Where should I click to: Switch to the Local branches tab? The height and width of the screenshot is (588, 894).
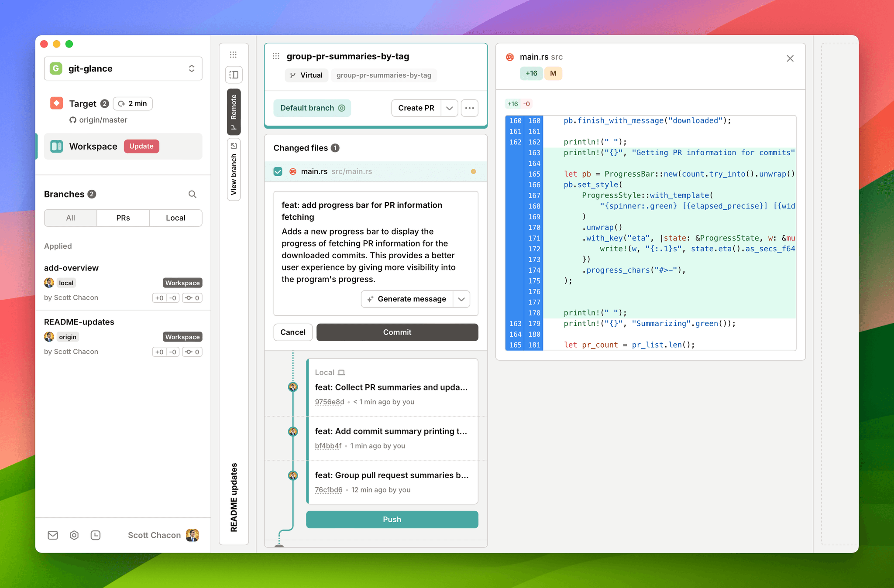click(175, 218)
